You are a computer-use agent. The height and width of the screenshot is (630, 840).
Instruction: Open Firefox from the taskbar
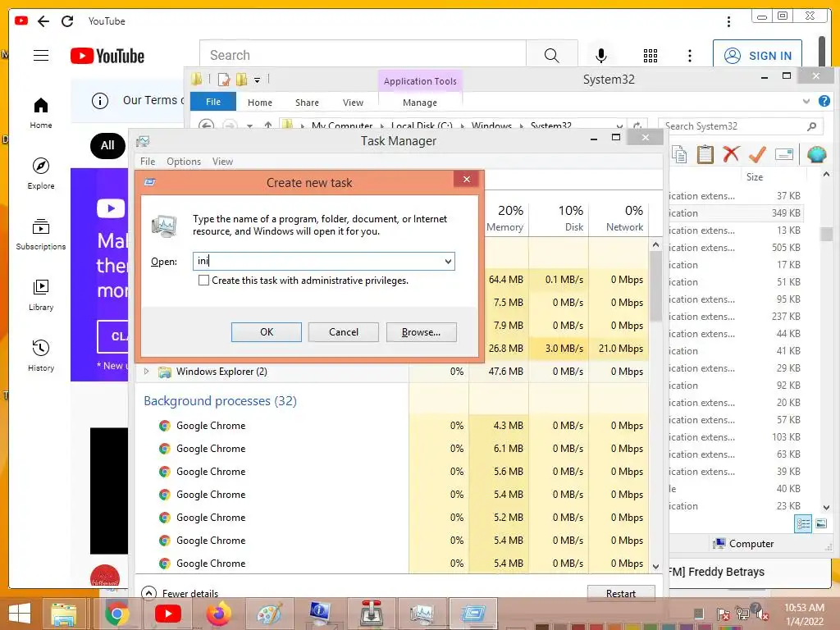(218, 614)
